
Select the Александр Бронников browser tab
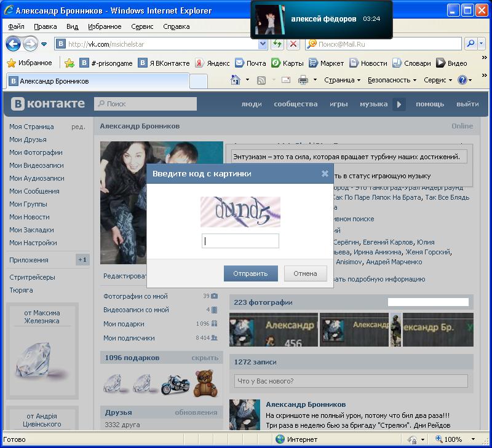[x=98, y=81]
